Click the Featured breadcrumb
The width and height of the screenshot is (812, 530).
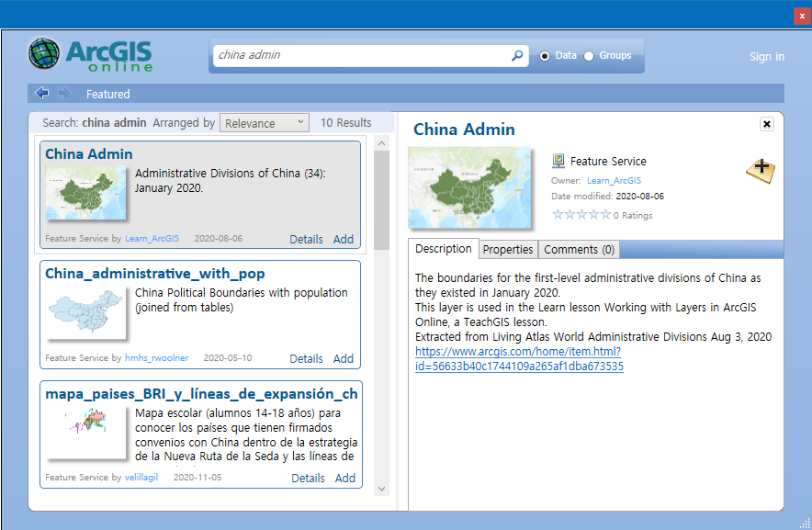[x=107, y=95]
